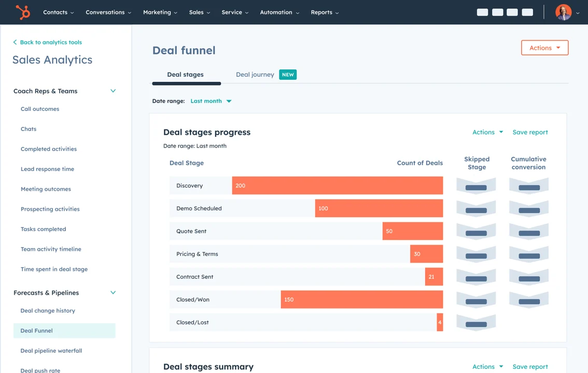Select Call outcomes in the sidebar
The height and width of the screenshot is (373, 588).
click(40, 109)
